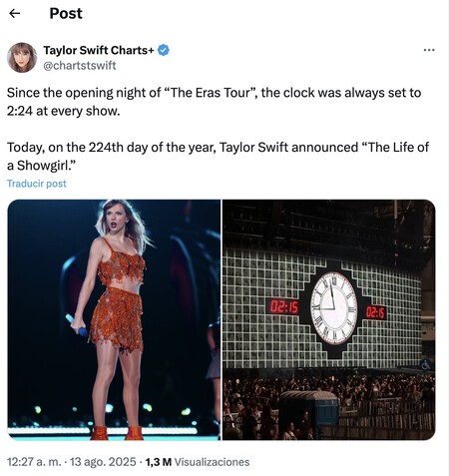Open the three-dot more options menu
449x476 pixels.
(429, 50)
